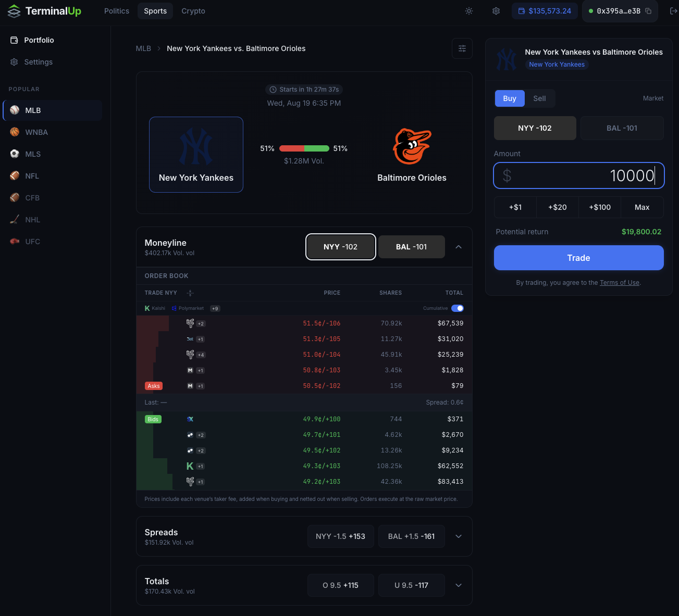The height and width of the screenshot is (616, 679).
Task: Expand the +9 venues badge
Action: (x=215, y=309)
